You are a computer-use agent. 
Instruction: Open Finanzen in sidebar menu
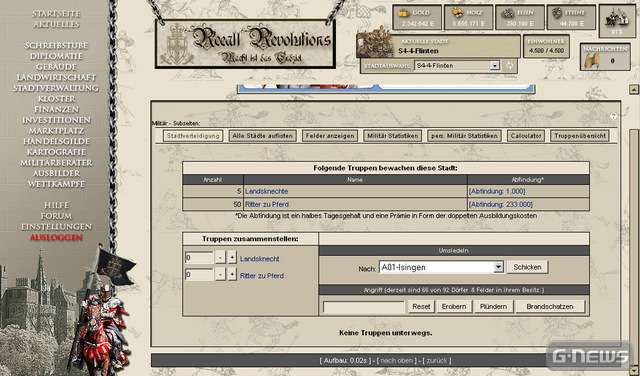(x=56, y=109)
